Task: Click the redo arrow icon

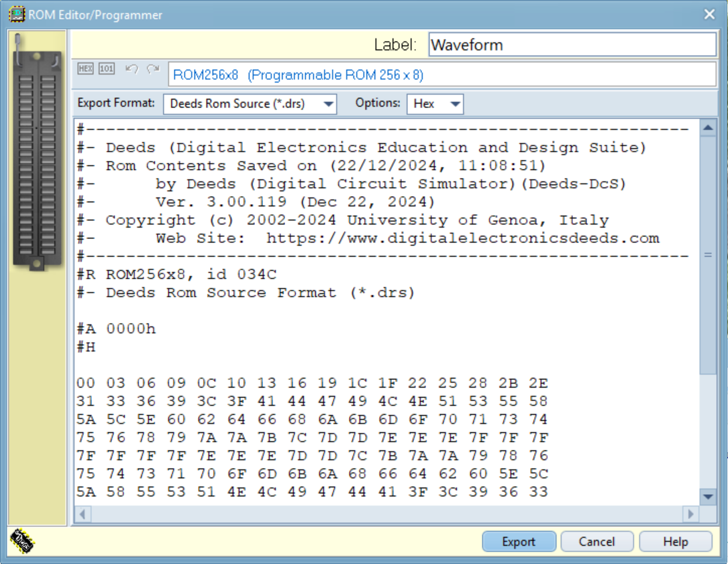Action: [x=153, y=69]
